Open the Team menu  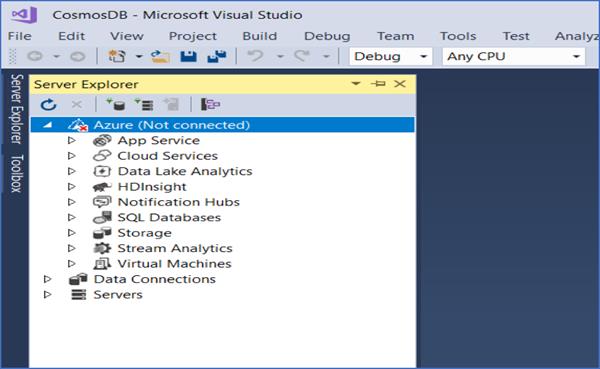coord(396,36)
